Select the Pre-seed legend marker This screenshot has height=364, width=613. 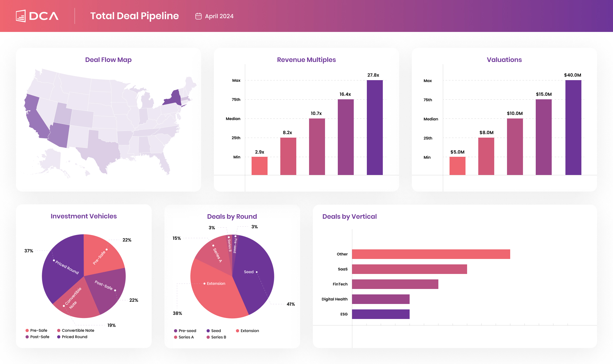pyautogui.click(x=175, y=331)
